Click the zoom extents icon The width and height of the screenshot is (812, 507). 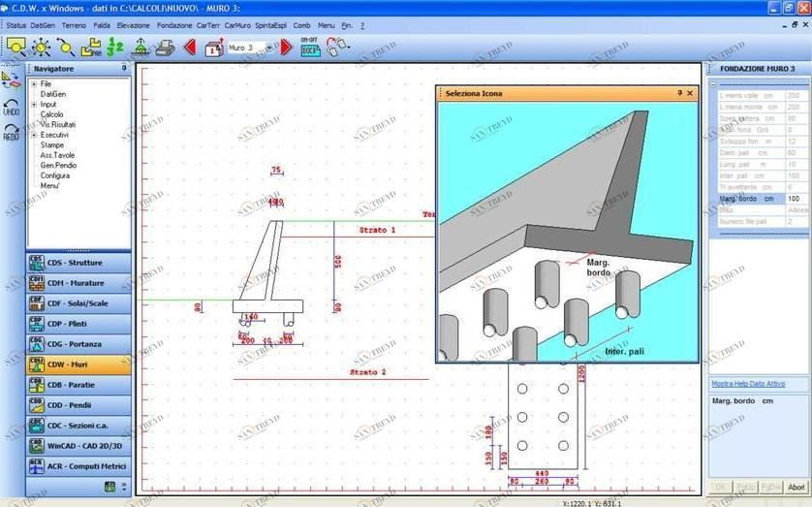41,47
